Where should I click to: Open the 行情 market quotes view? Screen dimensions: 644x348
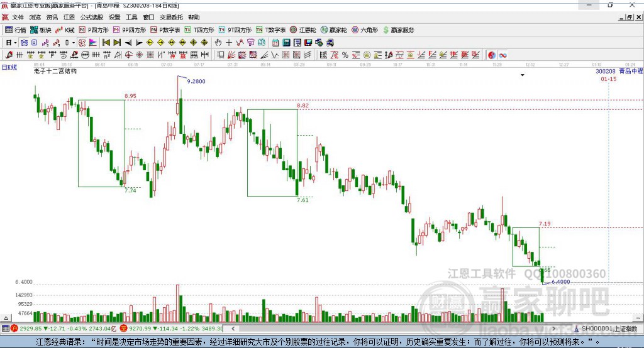pos(15,30)
